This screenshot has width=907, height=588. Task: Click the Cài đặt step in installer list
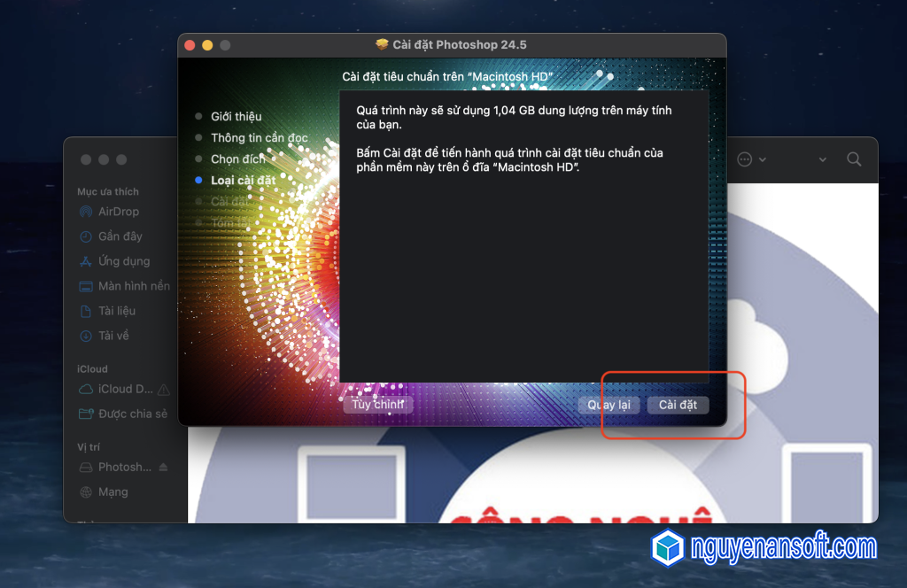pos(229,201)
